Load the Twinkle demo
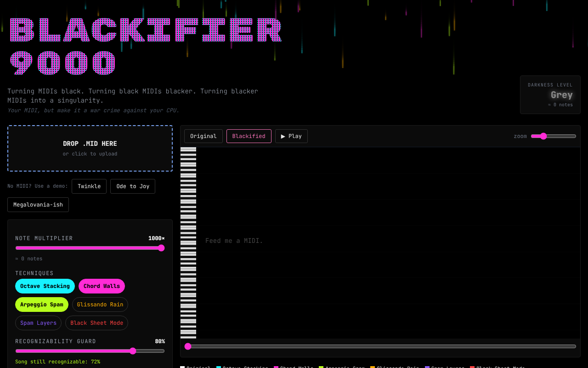 [89, 186]
